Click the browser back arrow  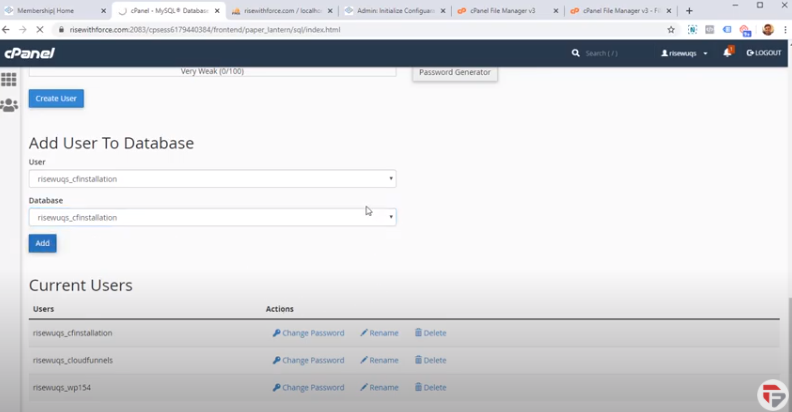pyautogui.click(x=8, y=30)
